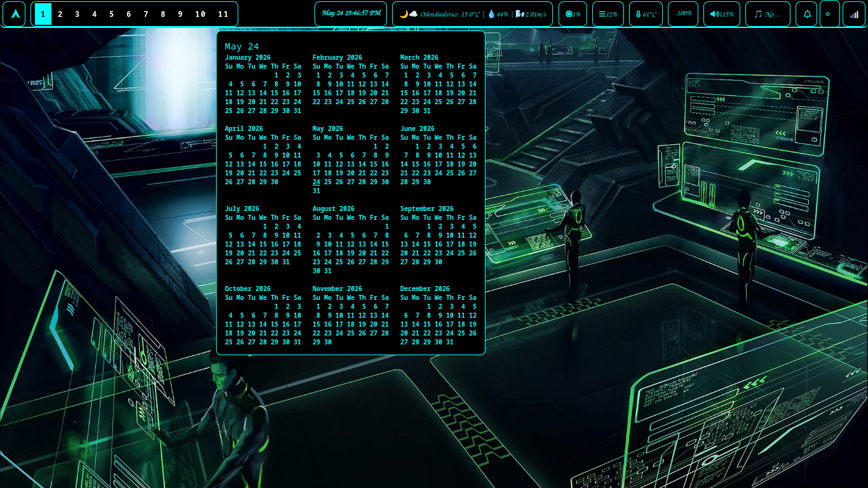Switch to workspace 4
Screen dimensions: 868x488
point(95,14)
